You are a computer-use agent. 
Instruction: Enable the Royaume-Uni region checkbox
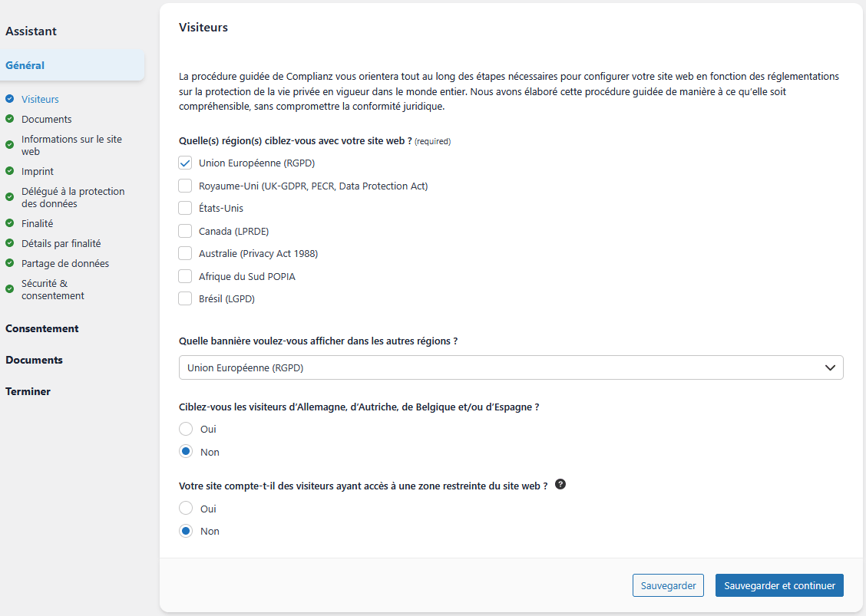click(x=184, y=186)
